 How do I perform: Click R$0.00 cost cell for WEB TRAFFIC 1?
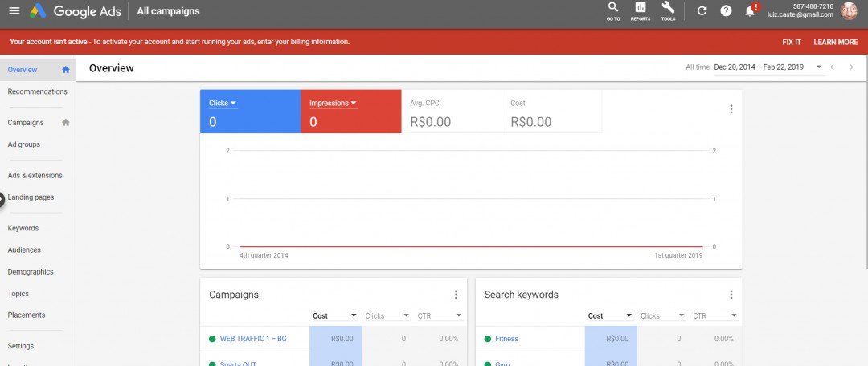[335, 339]
